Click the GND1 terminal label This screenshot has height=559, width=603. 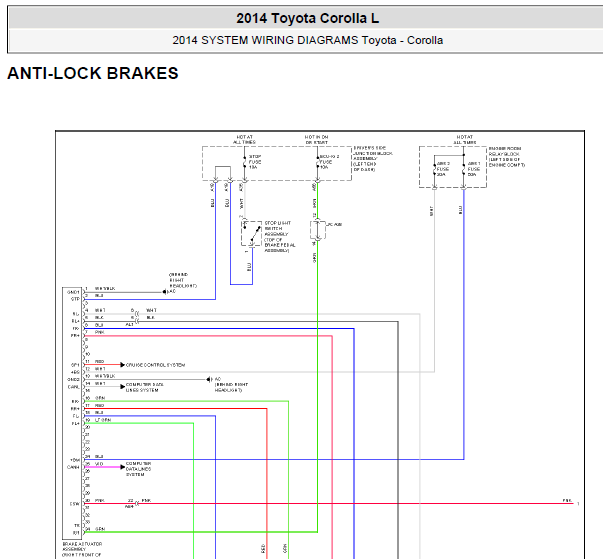[73, 292]
